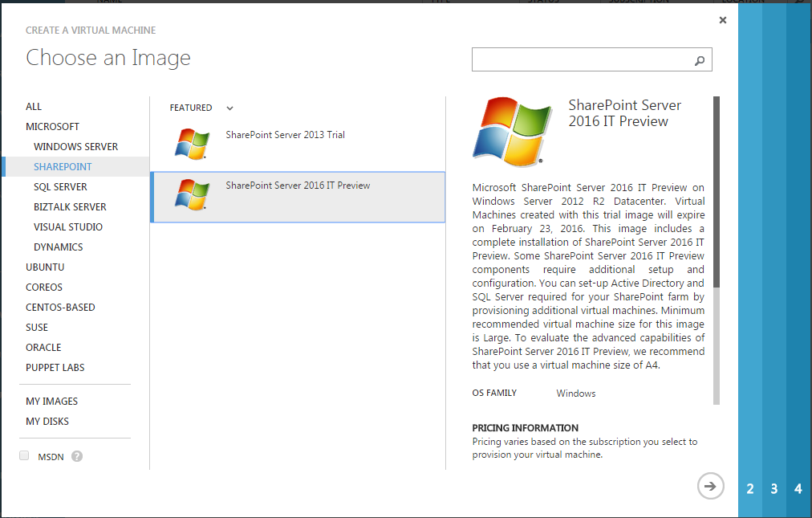The image size is (812, 518).
Task: Open the DYNAMICS category
Action: [x=58, y=247]
